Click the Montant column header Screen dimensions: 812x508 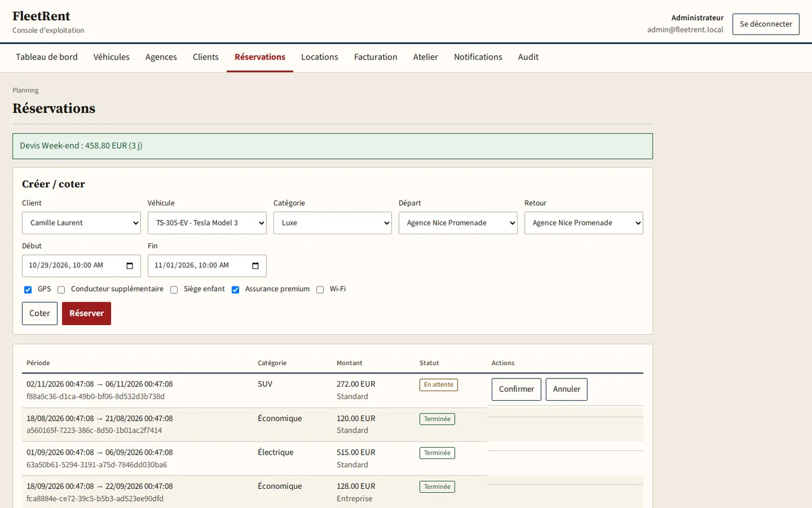350,363
